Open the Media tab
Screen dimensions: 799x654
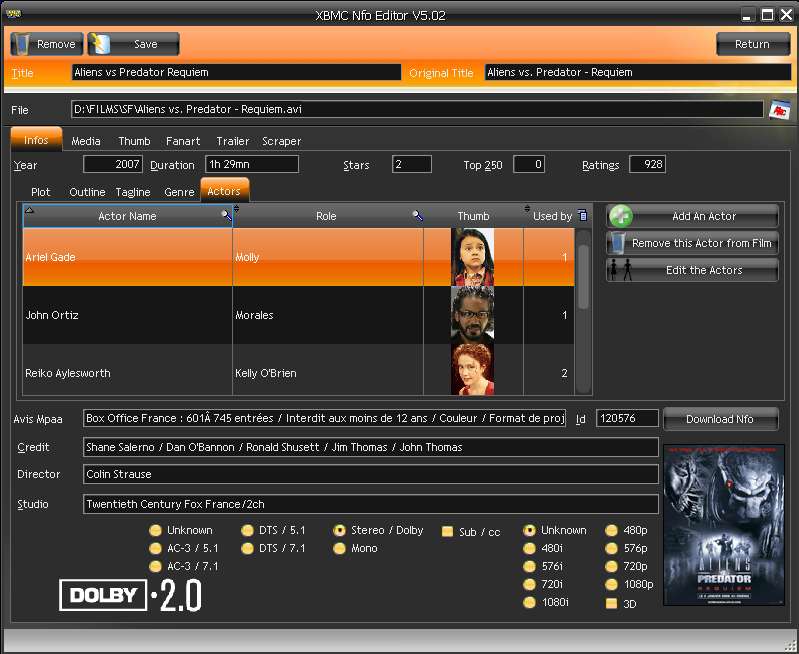(x=86, y=141)
